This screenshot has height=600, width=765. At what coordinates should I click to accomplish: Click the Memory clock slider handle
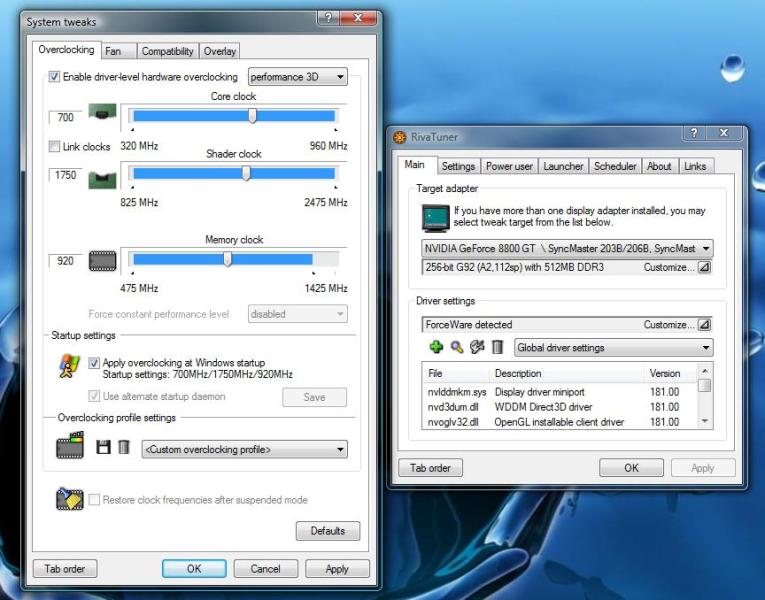click(227, 259)
